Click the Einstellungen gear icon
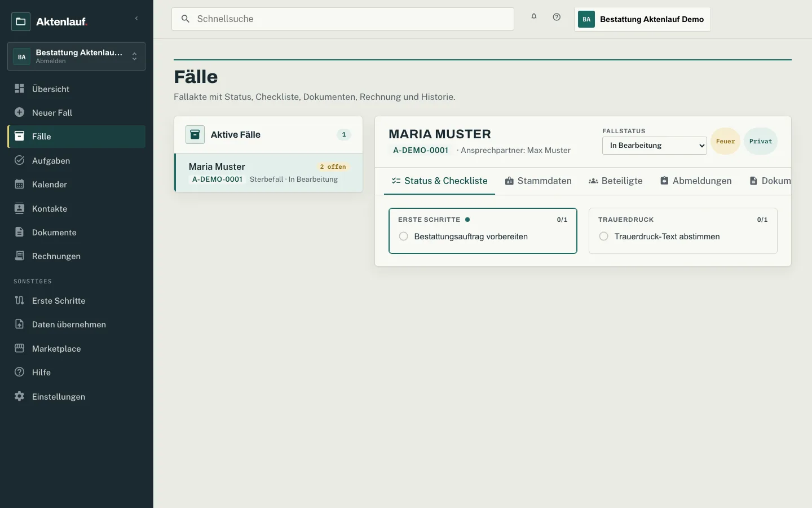Image resolution: width=812 pixels, height=508 pixels. [x=19, y=396]
